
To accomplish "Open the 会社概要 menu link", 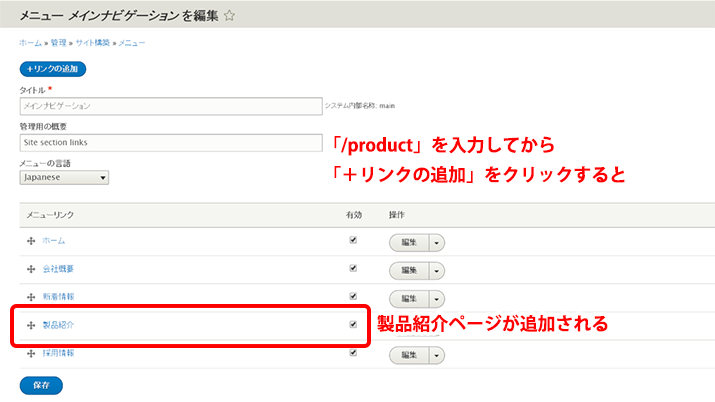I will coord(58,269).
